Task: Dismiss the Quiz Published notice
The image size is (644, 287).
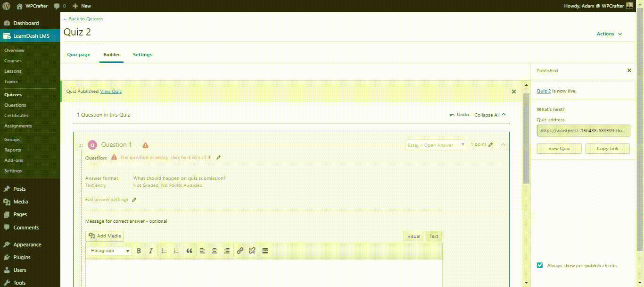Action: point(514,92)
